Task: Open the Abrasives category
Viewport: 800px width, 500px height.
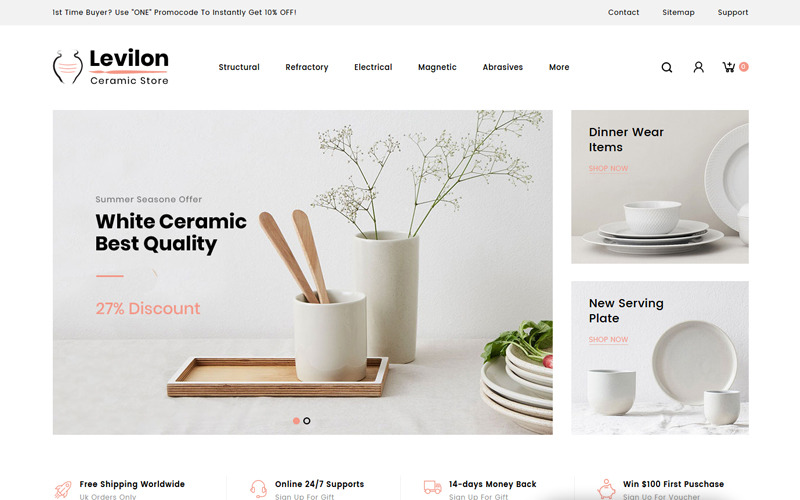Action: (503, 67)
